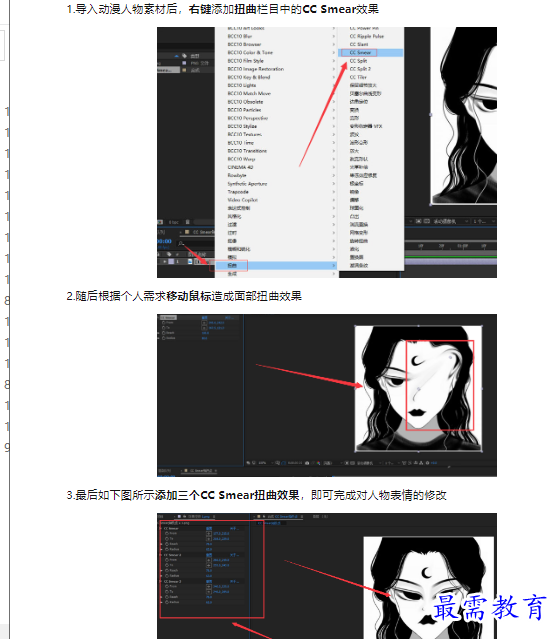The image size is (555, 639).
Task: Click CC Smear From point picker in step 3
Action: pos(209,533)
